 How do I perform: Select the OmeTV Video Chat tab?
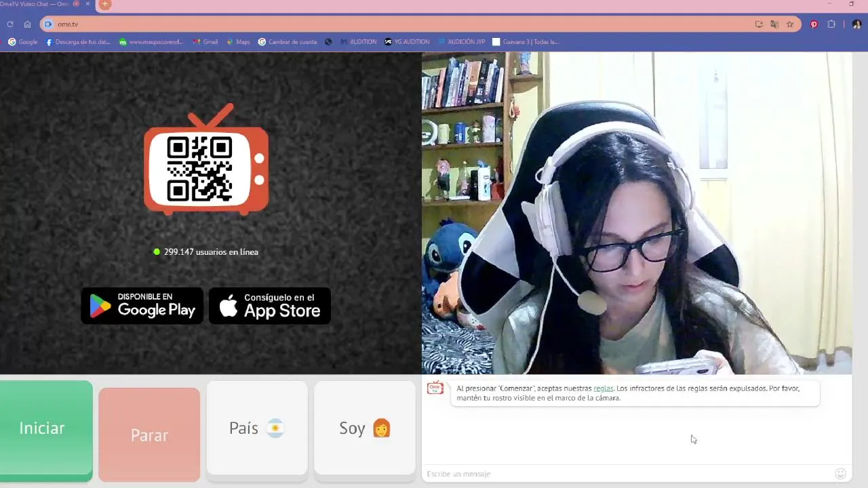coord(47,4)
